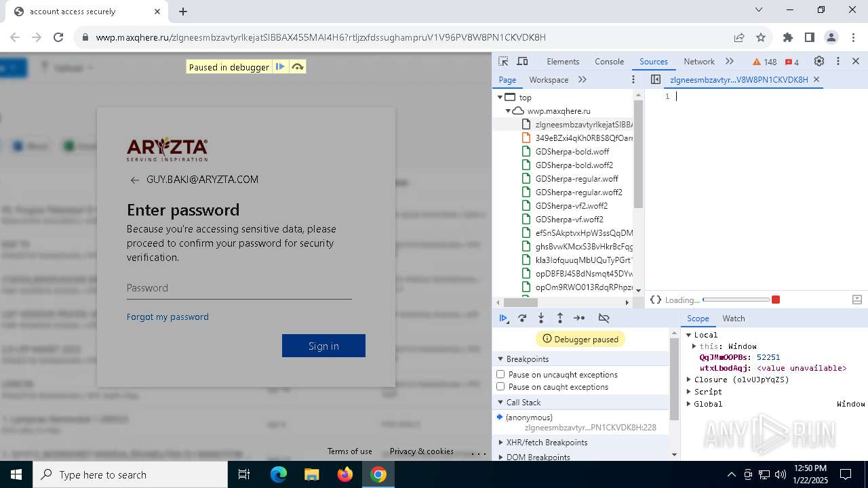Open the Privacy & cookies link
868x488 pixels.
point(422,451)
